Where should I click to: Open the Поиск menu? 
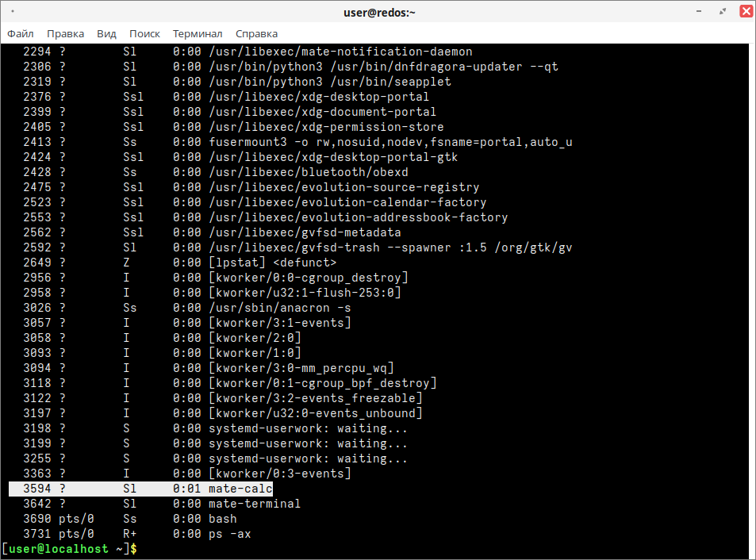click(144, 33)
